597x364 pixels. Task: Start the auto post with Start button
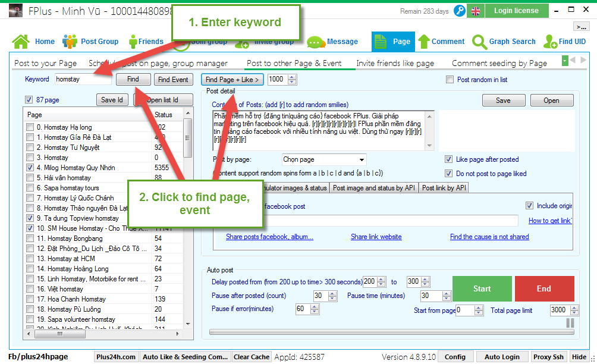[x=482, y=288]
